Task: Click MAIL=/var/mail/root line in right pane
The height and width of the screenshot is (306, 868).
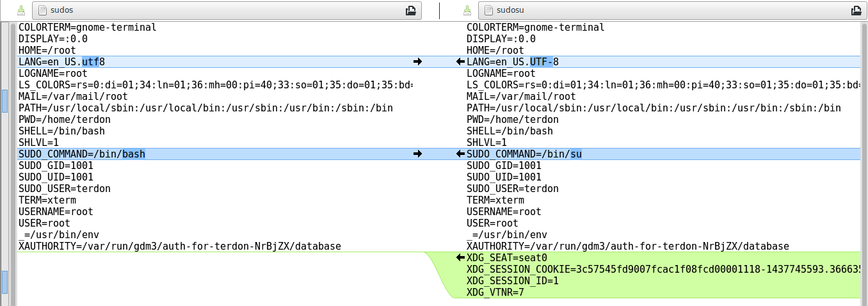Action: coord(521,97)
